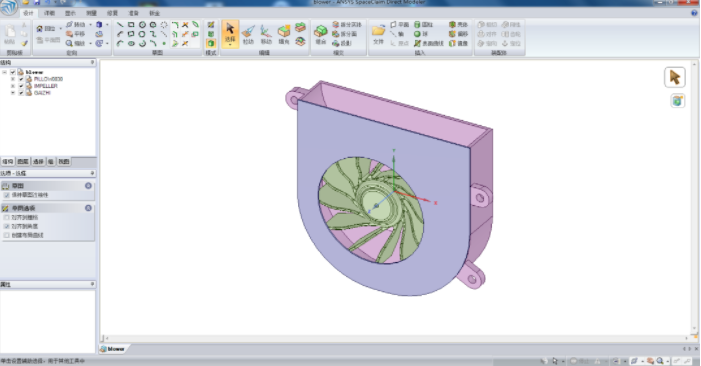Open the second ribbon tab next to Design

point(49,13)
